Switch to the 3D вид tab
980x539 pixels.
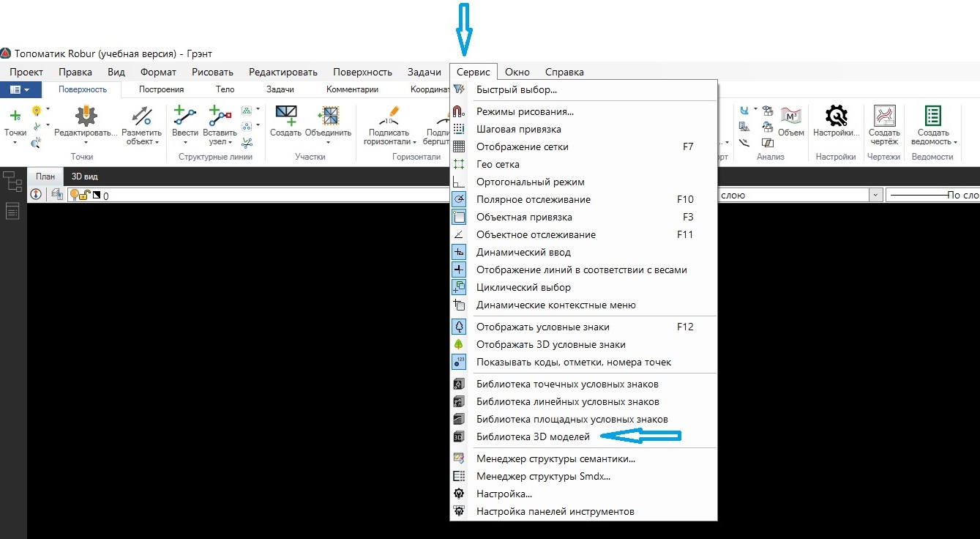[x=84, y=176]
